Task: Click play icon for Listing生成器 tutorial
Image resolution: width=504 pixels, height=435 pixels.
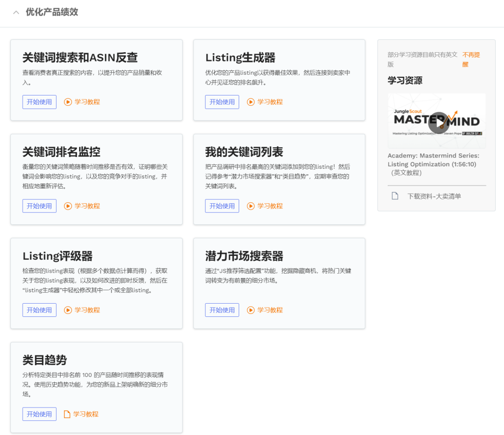Action: pyautogui.click(x=251, y=102)
